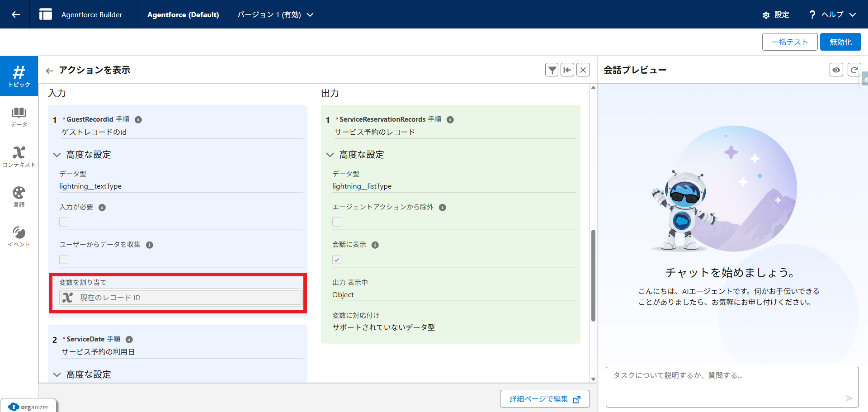Check the 入力が必要 checkbox
The width and height of the screenshot is (868, 412).
pyautogui.click(x=64, y=222)
